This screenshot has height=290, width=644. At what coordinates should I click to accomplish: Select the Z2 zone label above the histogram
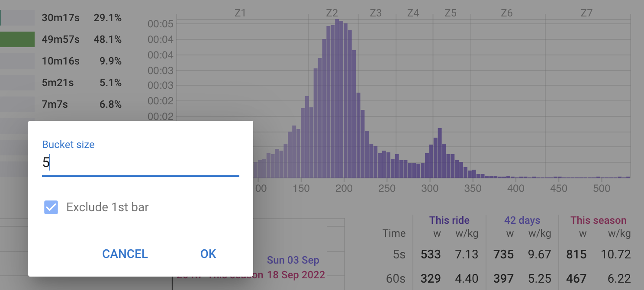click(x=332, y=13)
